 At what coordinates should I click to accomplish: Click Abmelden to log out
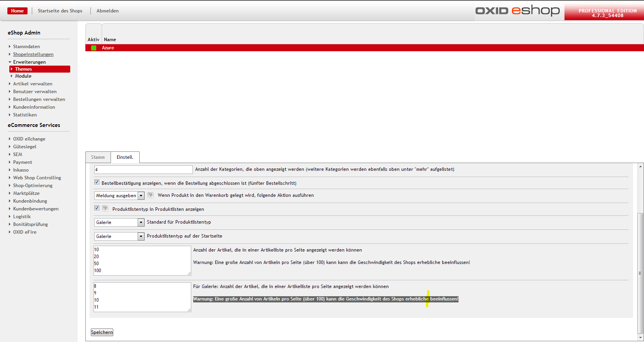pyautogui.click(x=107, y=11)
